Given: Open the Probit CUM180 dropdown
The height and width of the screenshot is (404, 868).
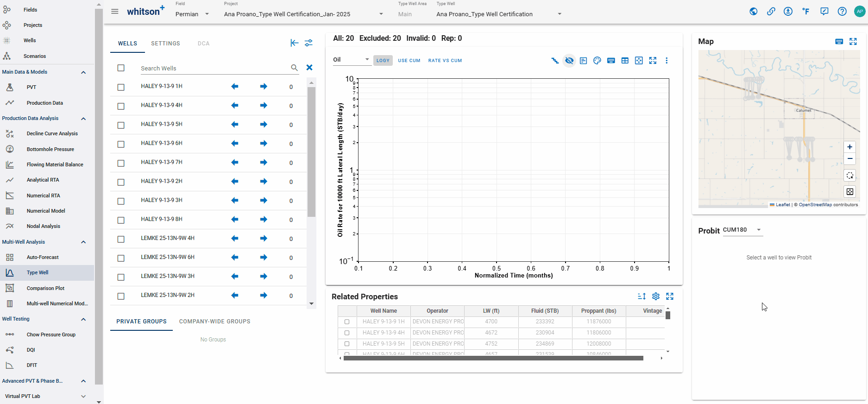Looking at the screenshot, I should click(742, 230).
